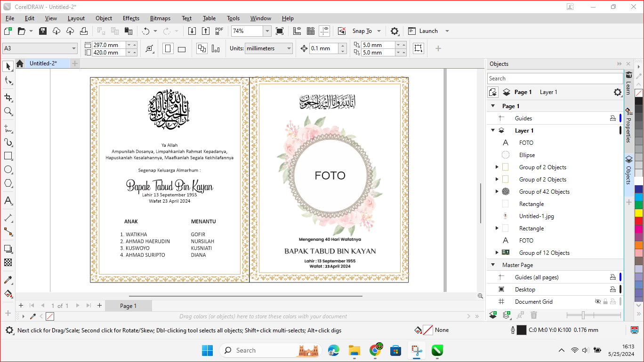Select the Rectangle tool
Viewport: 644px width, 362px height.
point(8,156)
